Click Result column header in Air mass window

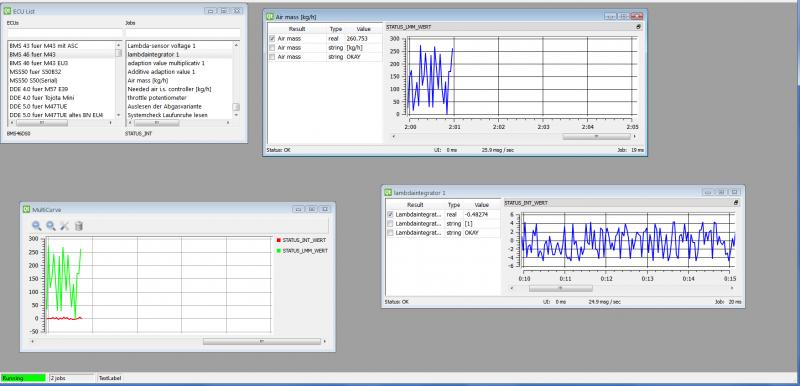click(x=296, y=29)
